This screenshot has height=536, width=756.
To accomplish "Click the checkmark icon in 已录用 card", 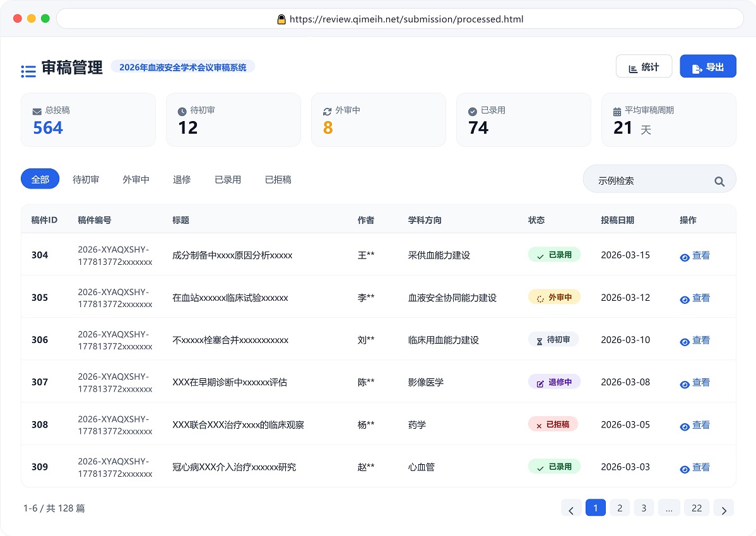I will pyautogui.click(x=473, y=112).
